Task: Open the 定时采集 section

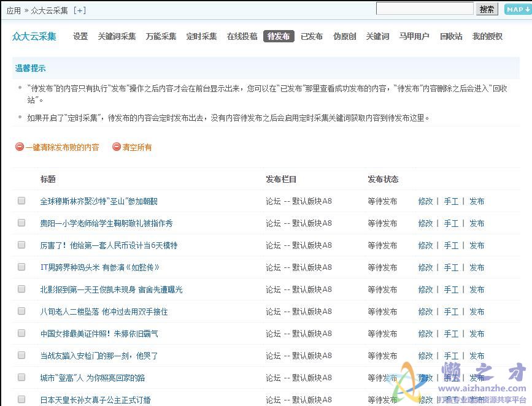Action: coord(201,36)
